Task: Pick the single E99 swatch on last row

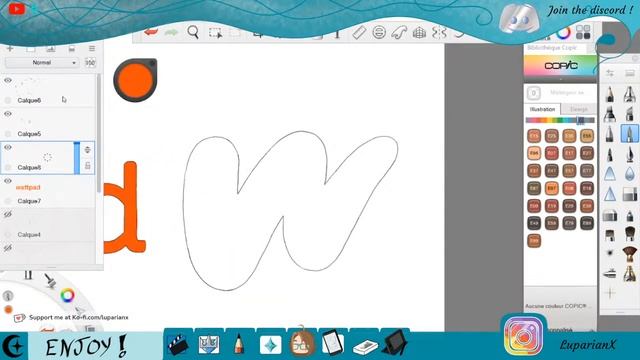Action: point(534,241)
